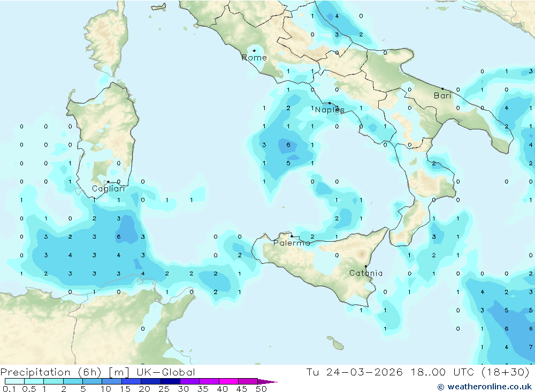This screenshot has width=535, height=392.
Task: Click the 'Tu 24-03-2026 18..00 UTC (18+30)' timestamp
Action: [x=418, y=372]
